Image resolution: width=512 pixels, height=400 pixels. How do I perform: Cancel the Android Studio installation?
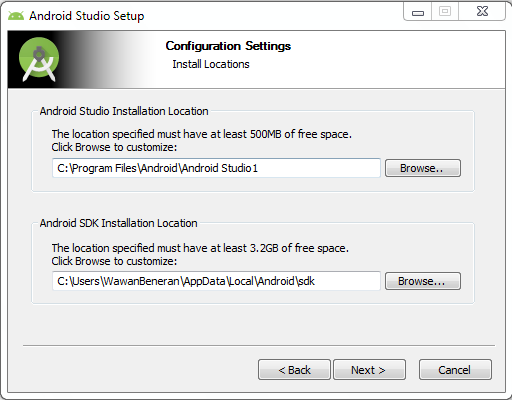pyautogui.click(x=455, y=370)
